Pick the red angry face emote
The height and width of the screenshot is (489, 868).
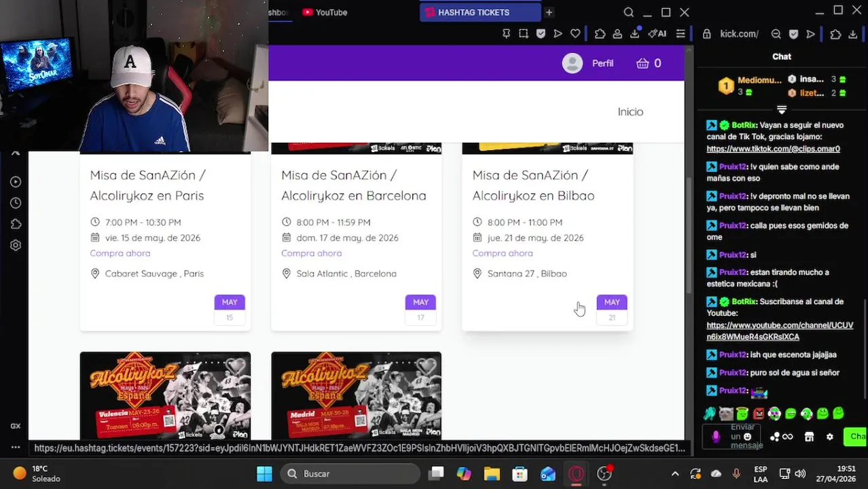coord(759,413)
